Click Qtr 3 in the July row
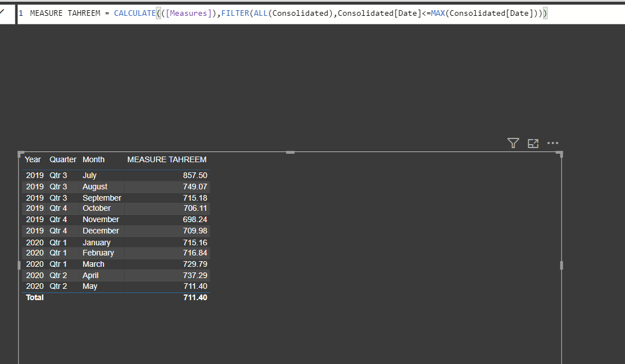Screen dimensions: 625x364 point(58,175)
